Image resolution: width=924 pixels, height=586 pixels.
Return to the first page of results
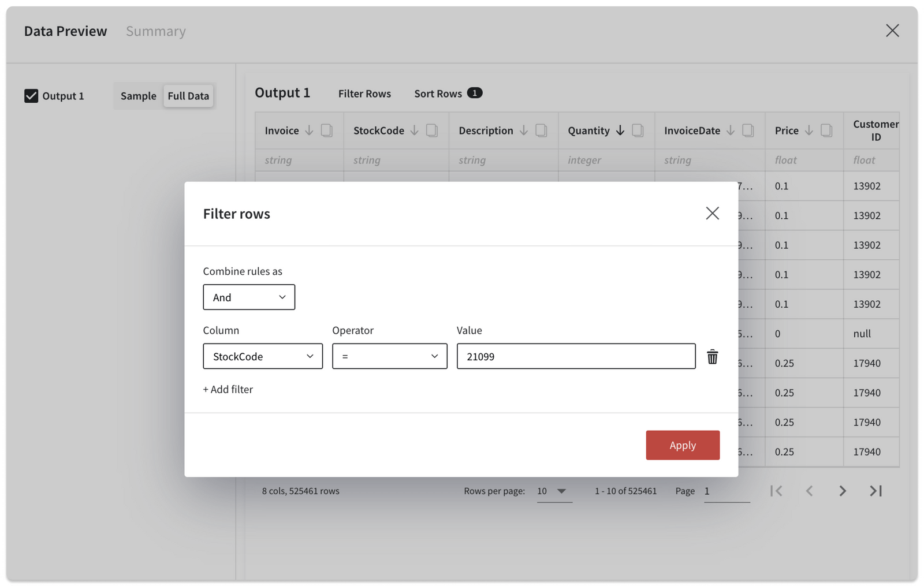[777, 491]
